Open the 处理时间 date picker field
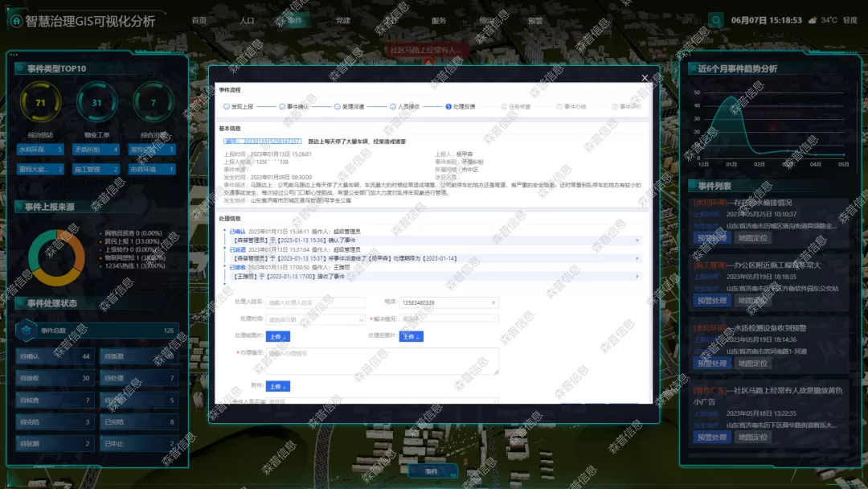The width and height of the screenshot is (868, 489). point(316,320)
